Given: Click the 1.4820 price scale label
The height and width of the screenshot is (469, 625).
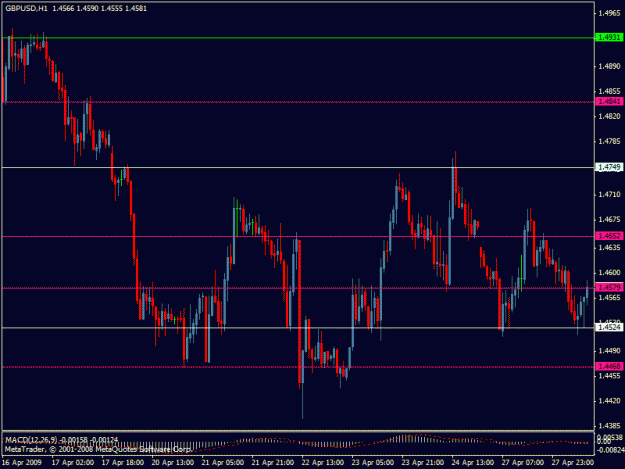Looking at the screenshot, I should [610, 116].
